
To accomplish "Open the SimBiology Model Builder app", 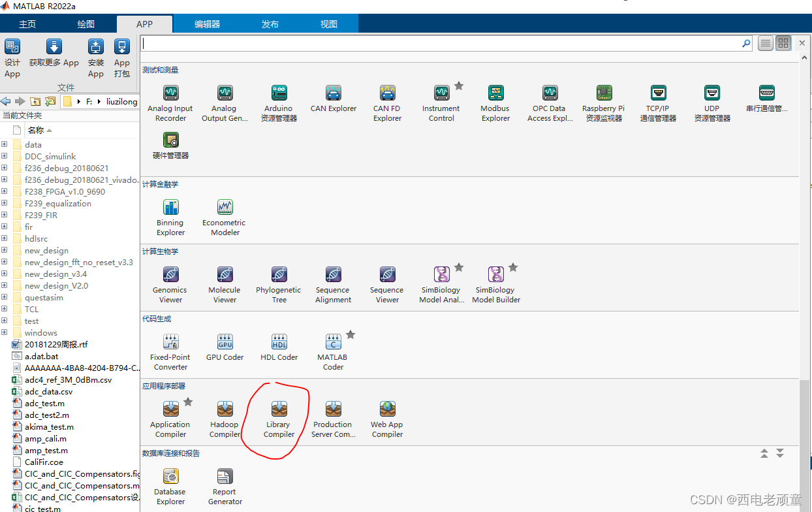I will point(495,285).
